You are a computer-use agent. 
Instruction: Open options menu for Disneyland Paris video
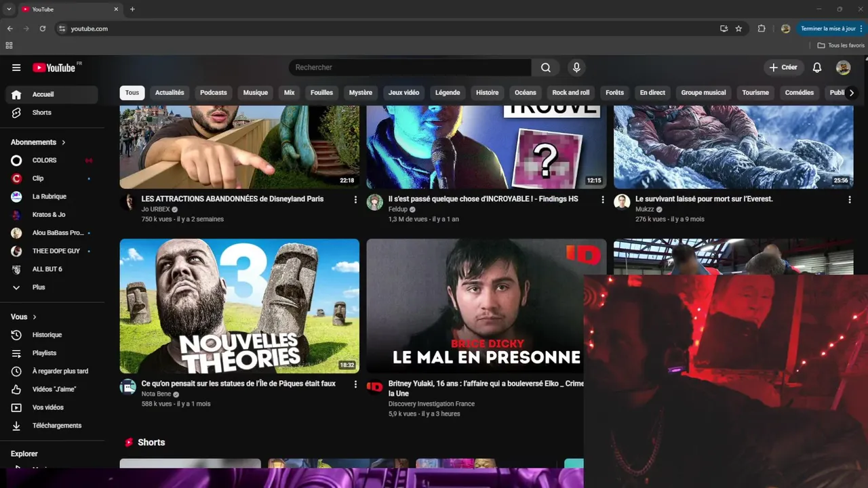(x=355, y=200)
